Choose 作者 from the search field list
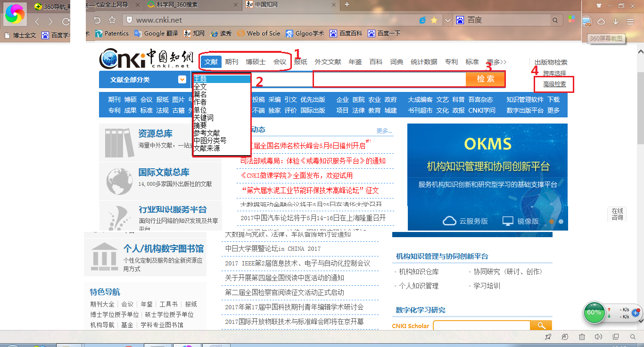This screenshot has width=644, height=347. [x=200, y=102]
